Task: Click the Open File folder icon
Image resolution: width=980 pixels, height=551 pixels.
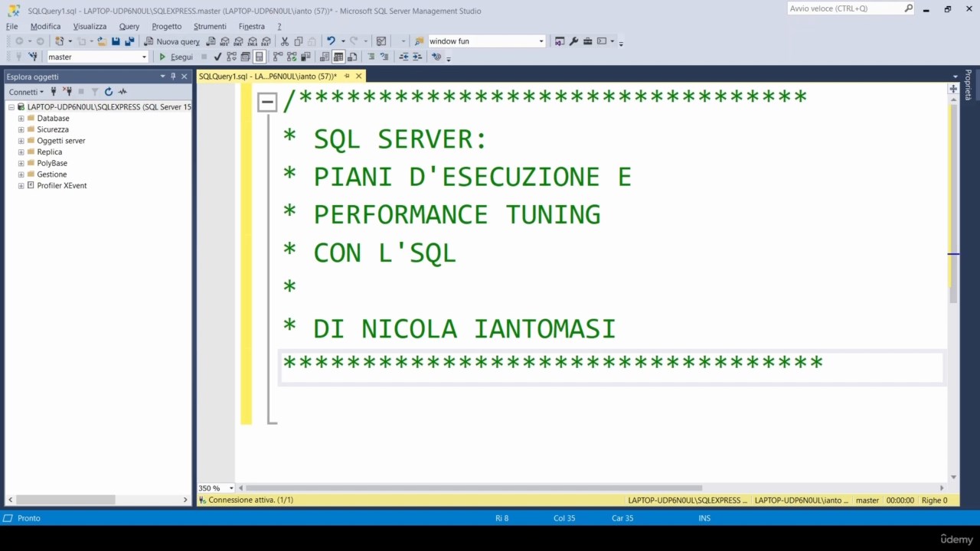Action: tap(102, 41)
